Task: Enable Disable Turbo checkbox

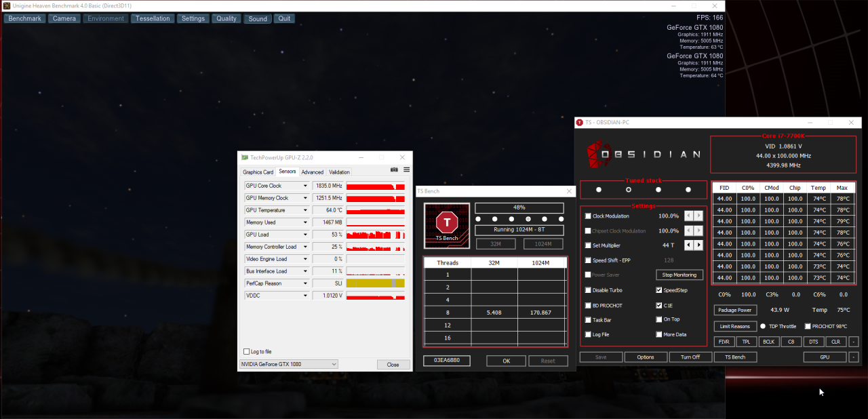Action: 588,290
